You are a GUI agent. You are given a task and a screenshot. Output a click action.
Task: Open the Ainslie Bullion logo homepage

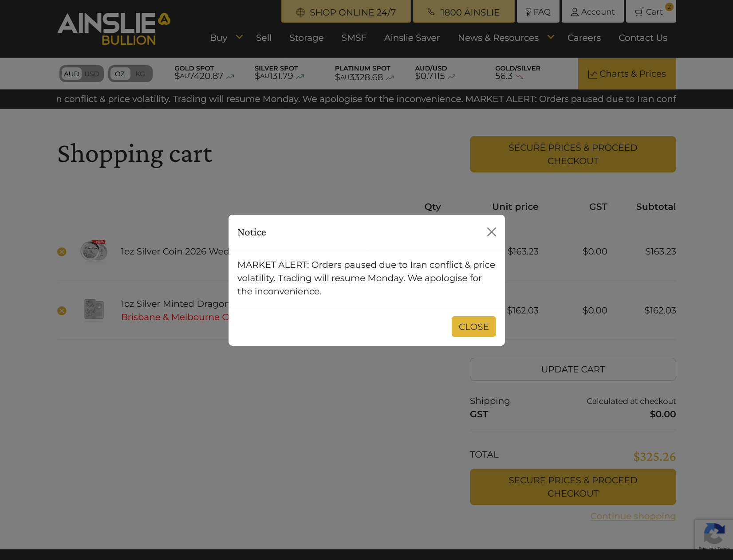point(114,29)
